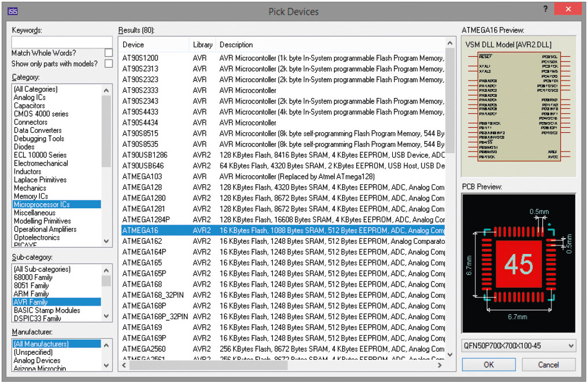Click the PCB footprint preview image
This screenshot has height=384, width=588.
518,264
